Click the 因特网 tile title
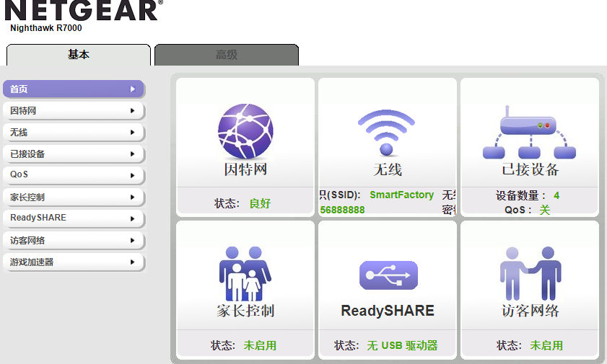Screen dimensions: 607x364 245,169
